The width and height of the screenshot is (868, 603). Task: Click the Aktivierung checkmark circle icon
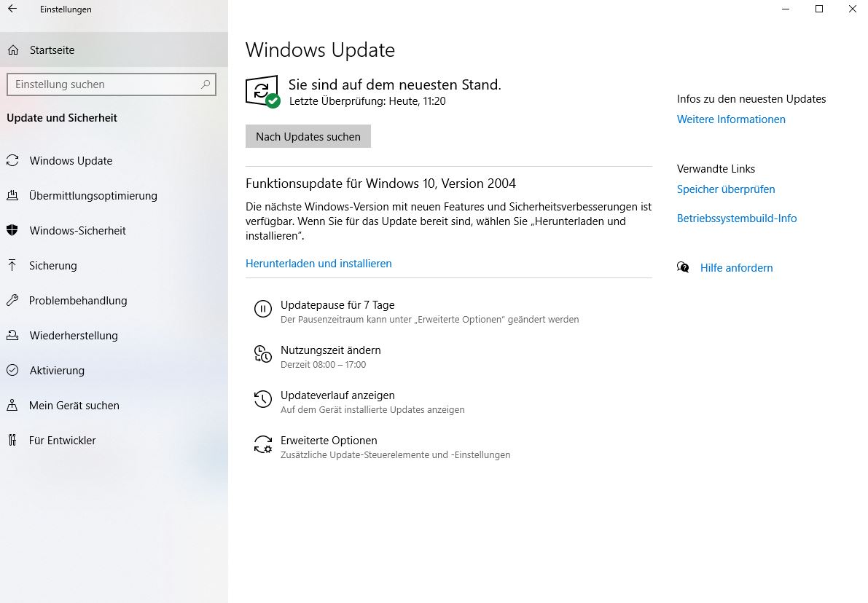[12, 370]
